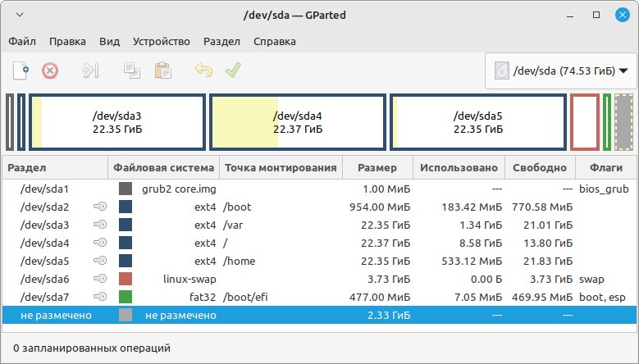
Task: Close the GParted window
Action: pyautogui.click(x=623, y=15)
